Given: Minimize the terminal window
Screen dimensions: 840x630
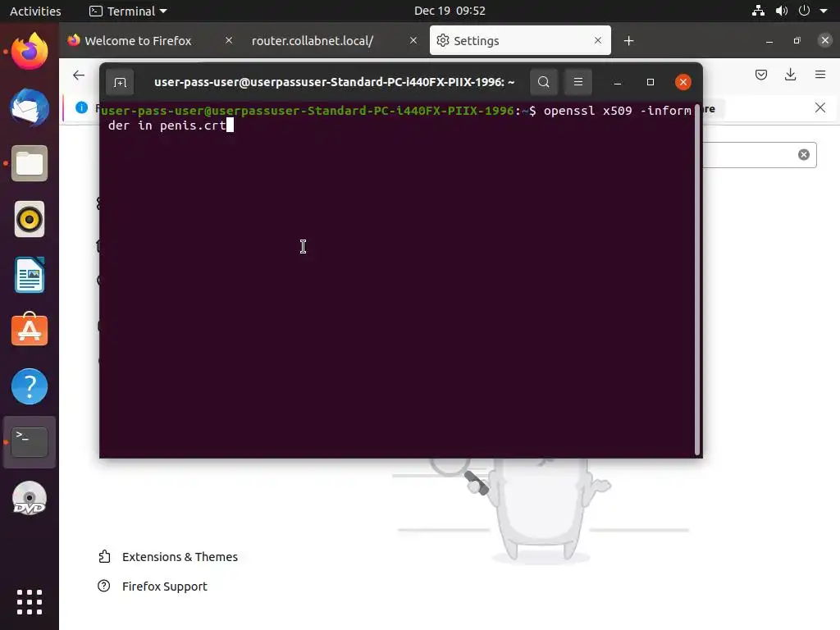Looking at the screenshot, I should [617, 82].
